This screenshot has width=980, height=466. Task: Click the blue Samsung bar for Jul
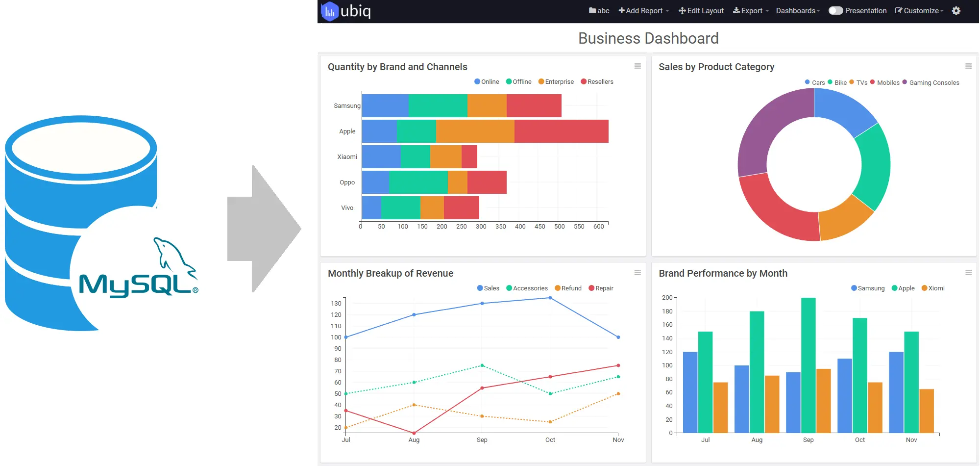pos(690,392)
